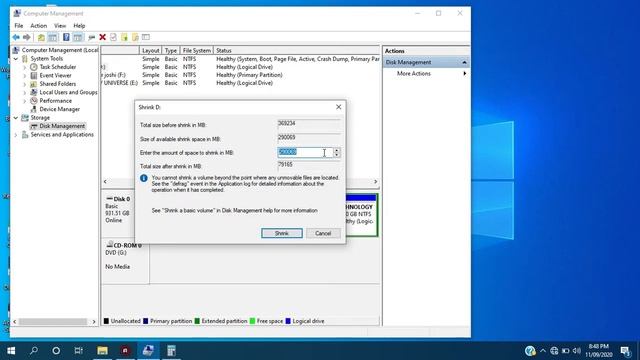
Task: Click the CD-ROM 0 label box
Action: (125, 261)
